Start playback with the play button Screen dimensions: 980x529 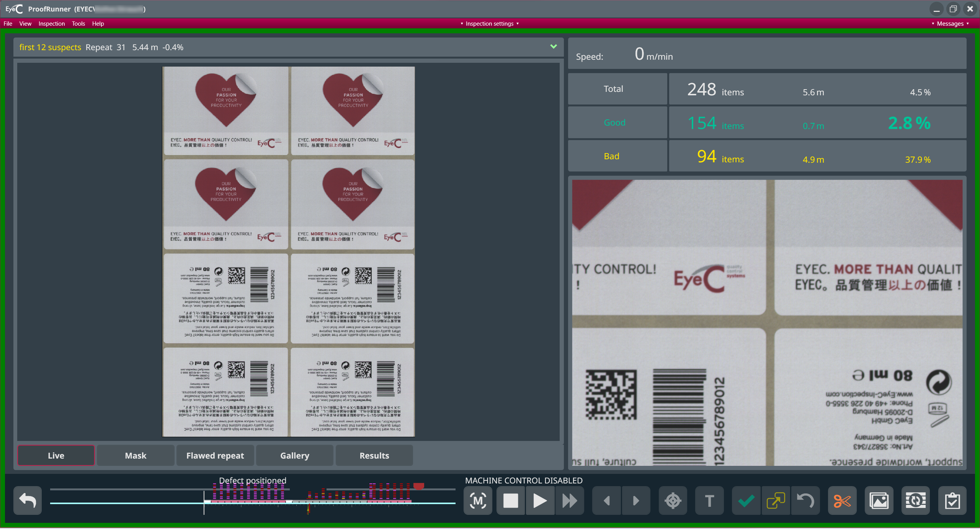540,500
